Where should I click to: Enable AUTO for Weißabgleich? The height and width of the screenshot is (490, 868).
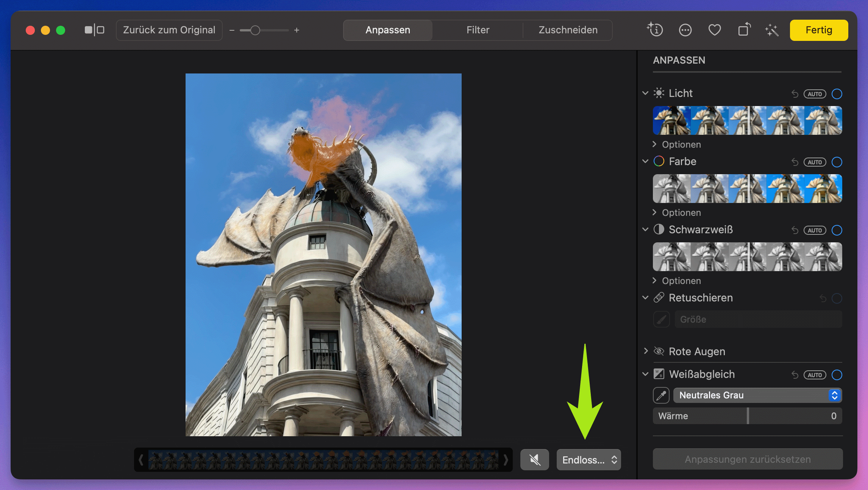pos(815,375)
